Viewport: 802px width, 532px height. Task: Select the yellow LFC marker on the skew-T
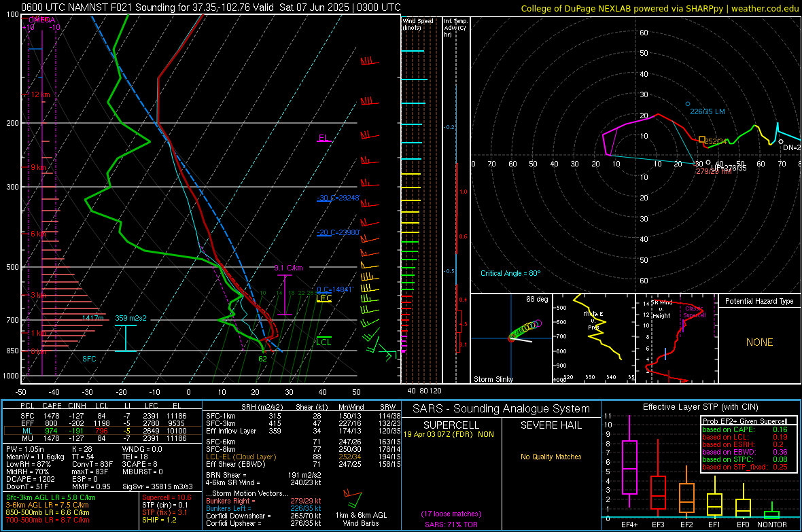click(x=324, y=298)
